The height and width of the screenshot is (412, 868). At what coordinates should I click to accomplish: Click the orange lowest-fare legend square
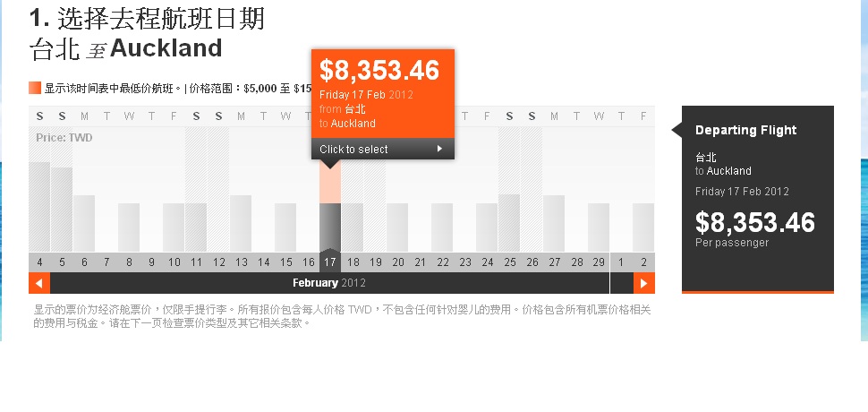(35, 88)
